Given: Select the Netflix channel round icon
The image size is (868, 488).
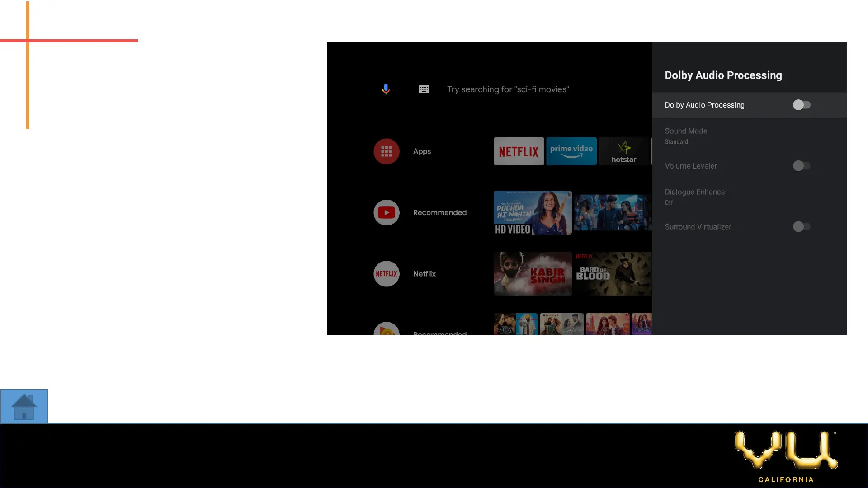Looking at the screenshot, I should (386, 274).
